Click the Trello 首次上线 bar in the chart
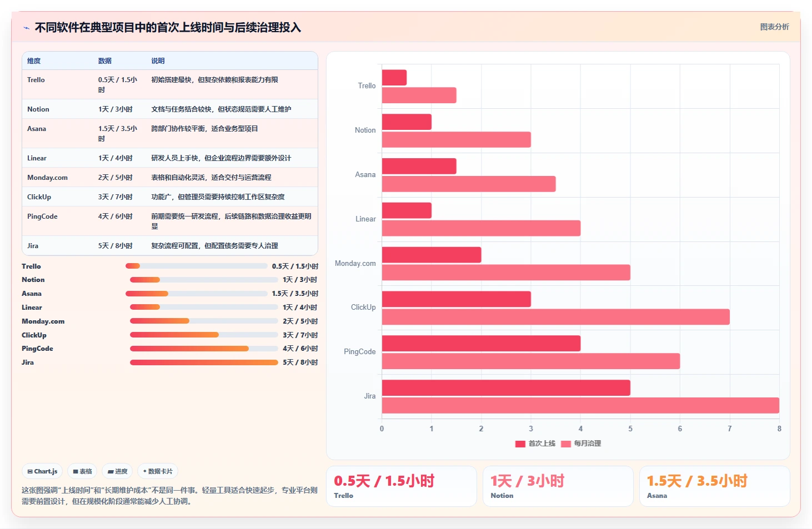The image size is (812, 529). 394,78
